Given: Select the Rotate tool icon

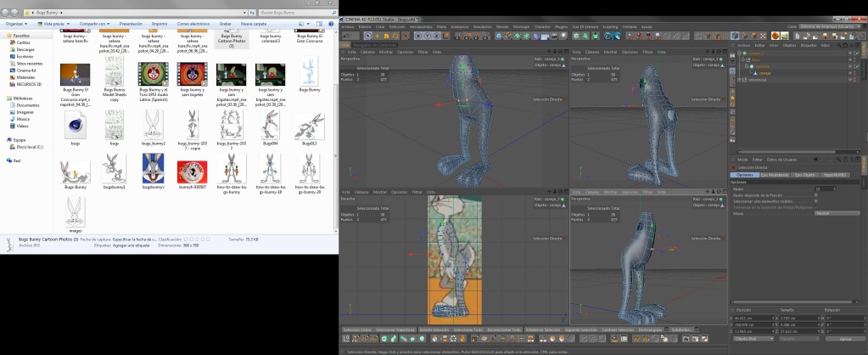Looking at the screenshot, I should (395, 36).
